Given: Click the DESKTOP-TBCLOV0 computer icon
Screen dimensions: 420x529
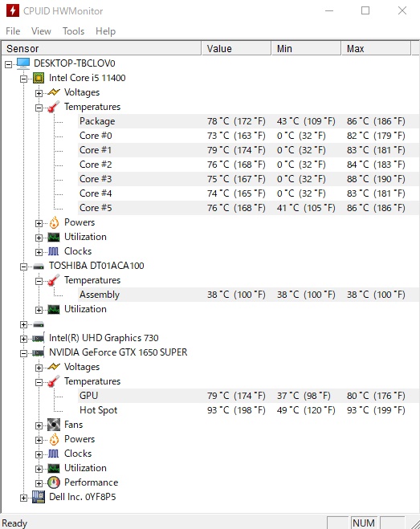Looking at the screenshot, I should tap(23, 63).
